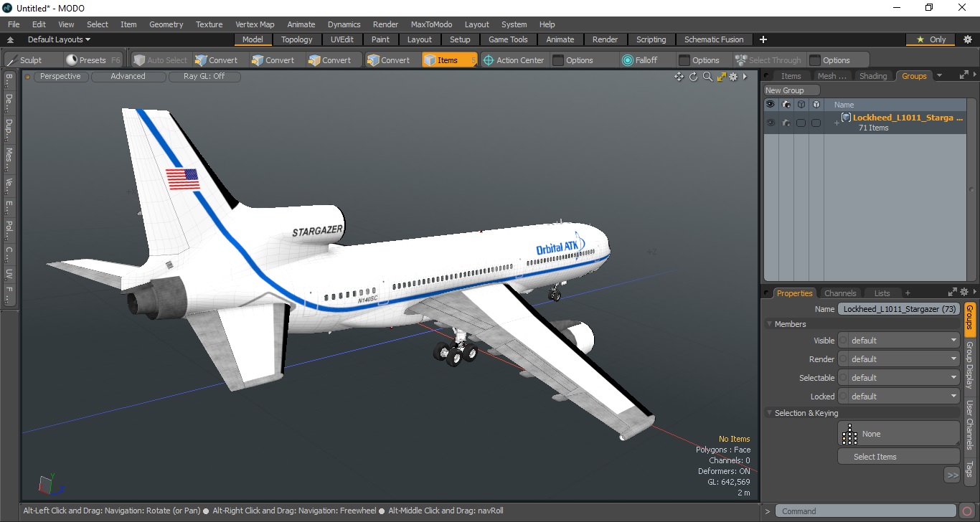Click the viewport right-arrow menu icon

pyautogui.click(x=745, y=77)
